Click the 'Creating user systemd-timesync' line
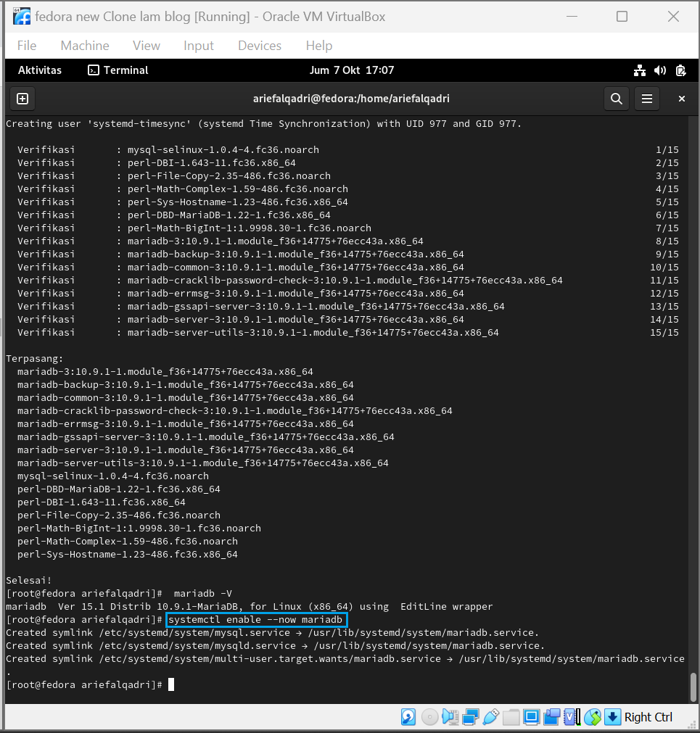This screenshot has width=700, height=733. coord(263,123)
